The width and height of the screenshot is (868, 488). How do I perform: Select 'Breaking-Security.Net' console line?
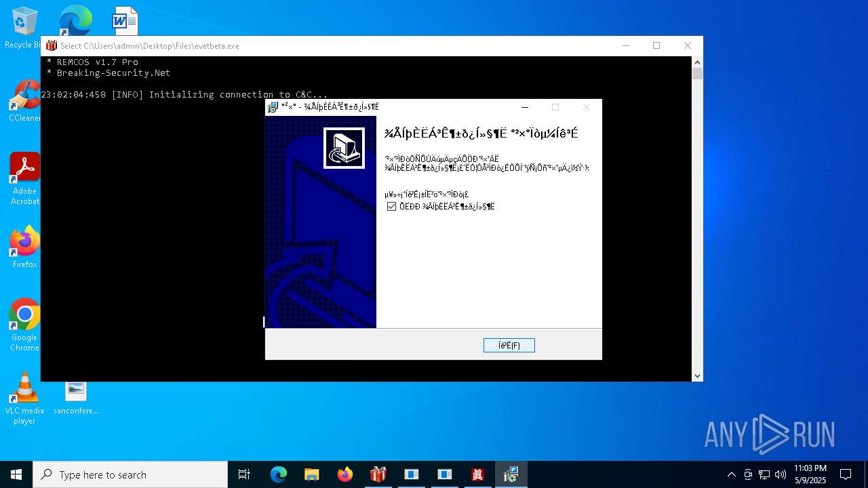click(108, 73)
